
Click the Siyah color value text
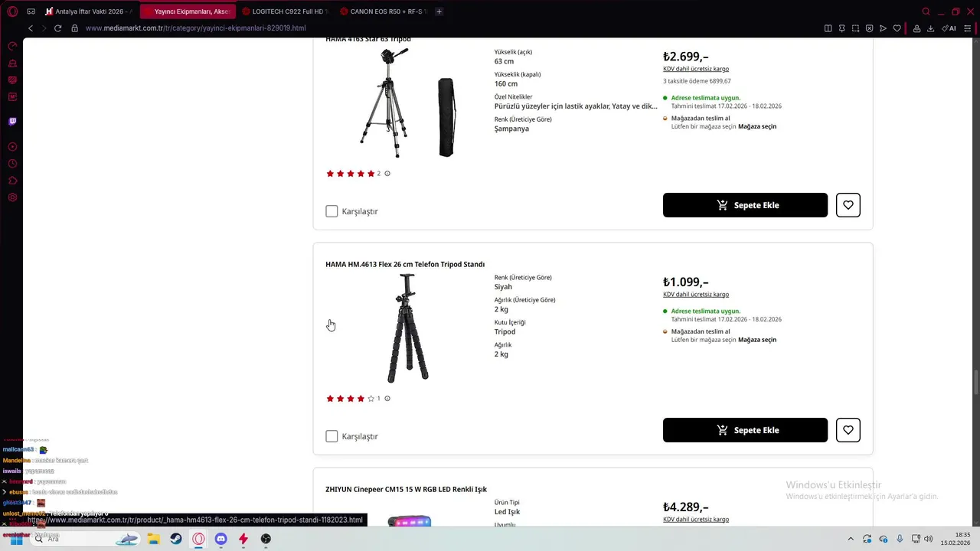click(x=503, y=287)
